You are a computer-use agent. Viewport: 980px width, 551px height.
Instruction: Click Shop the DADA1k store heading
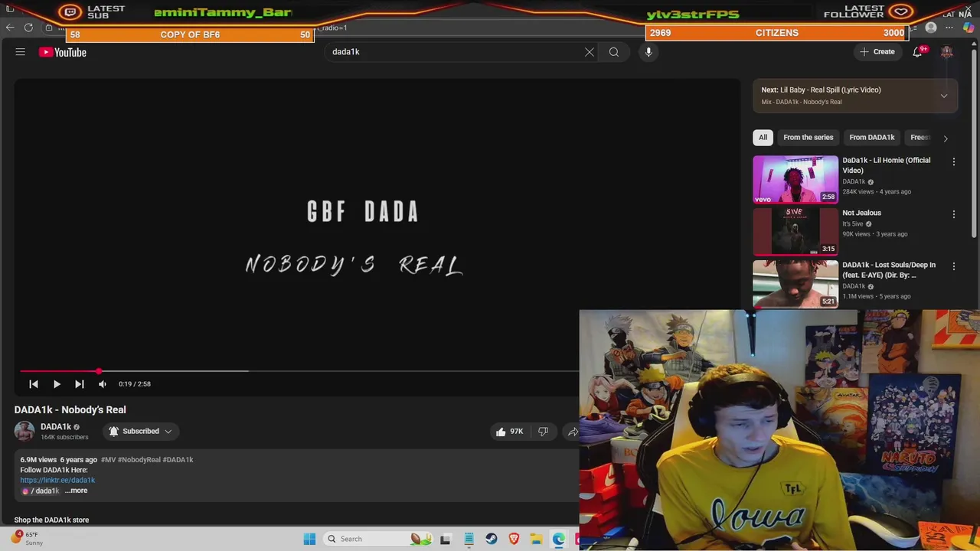pos(51,520)
